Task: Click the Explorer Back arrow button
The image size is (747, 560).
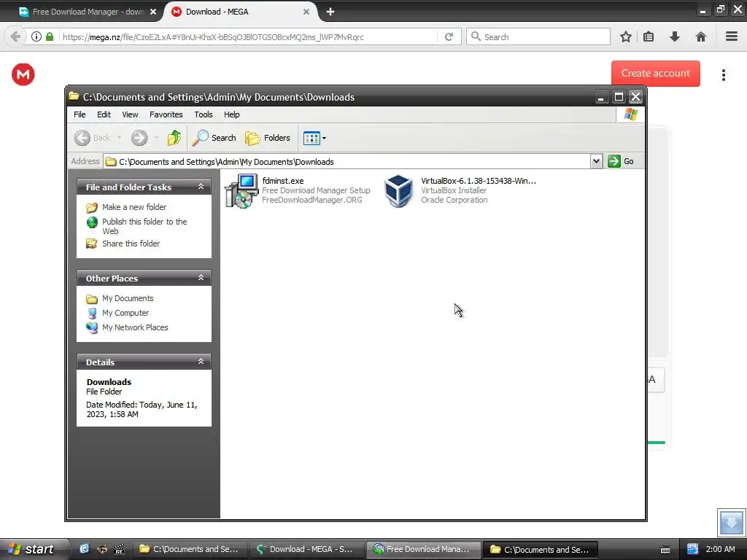Action: pos(82,138)
